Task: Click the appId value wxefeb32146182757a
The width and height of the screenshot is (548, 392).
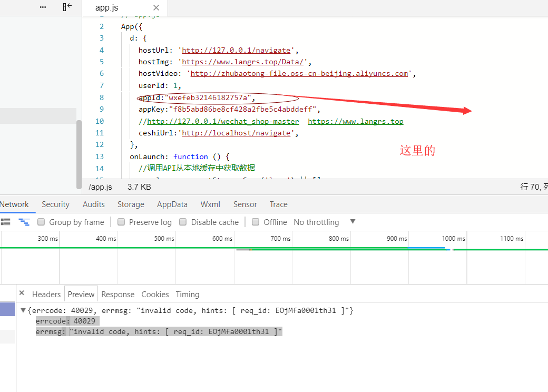Action: pyautogui.click(x=208, y=98)
